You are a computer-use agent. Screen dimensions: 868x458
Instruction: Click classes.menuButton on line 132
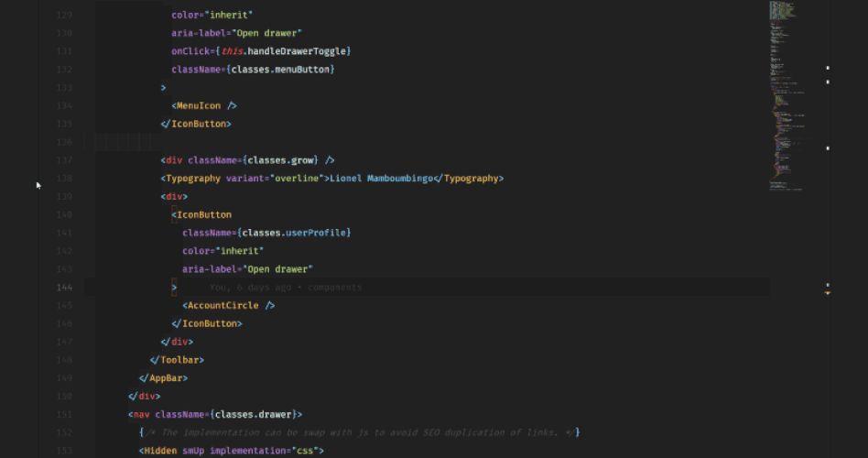(x=280, y=70)
